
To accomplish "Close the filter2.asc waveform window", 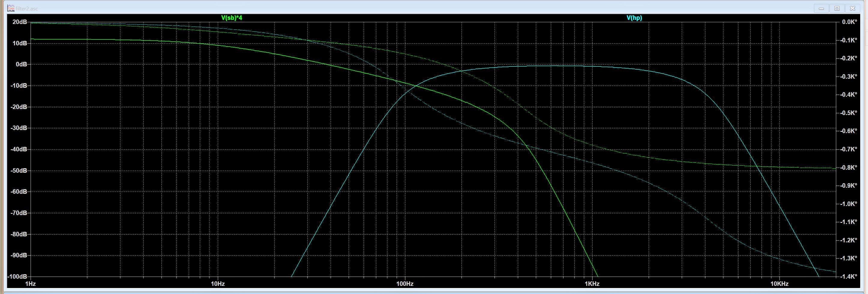I will tap(852, 8).
